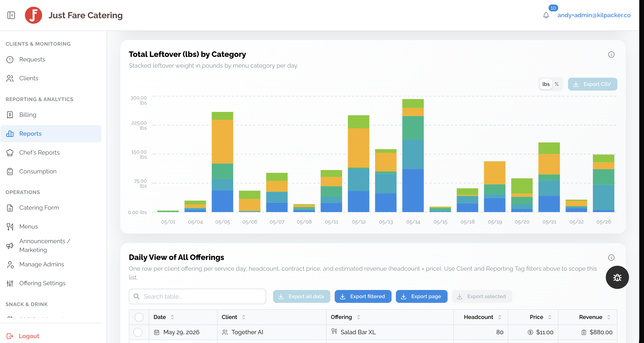Screen dimensions: 644x343
Task: Click the green top of 05/21 bar
Action: (x=549, y=148)
